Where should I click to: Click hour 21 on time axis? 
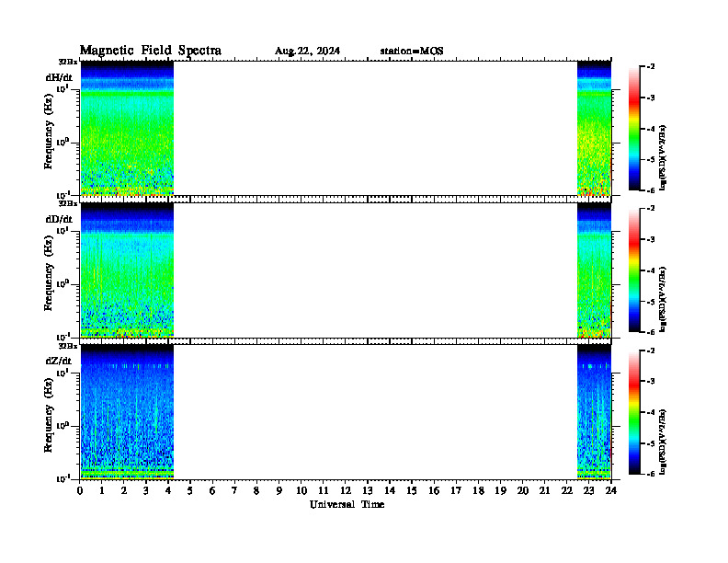tap(544, 491)
